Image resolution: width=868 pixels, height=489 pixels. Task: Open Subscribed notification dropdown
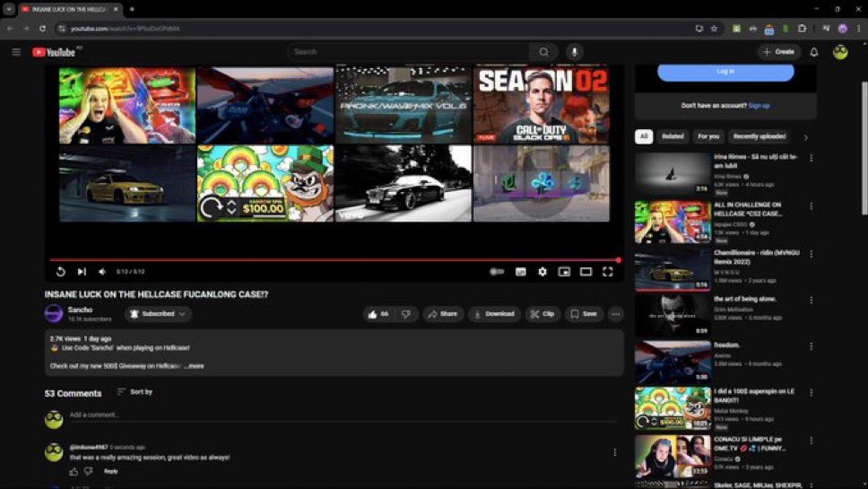(x=159, y=314)
